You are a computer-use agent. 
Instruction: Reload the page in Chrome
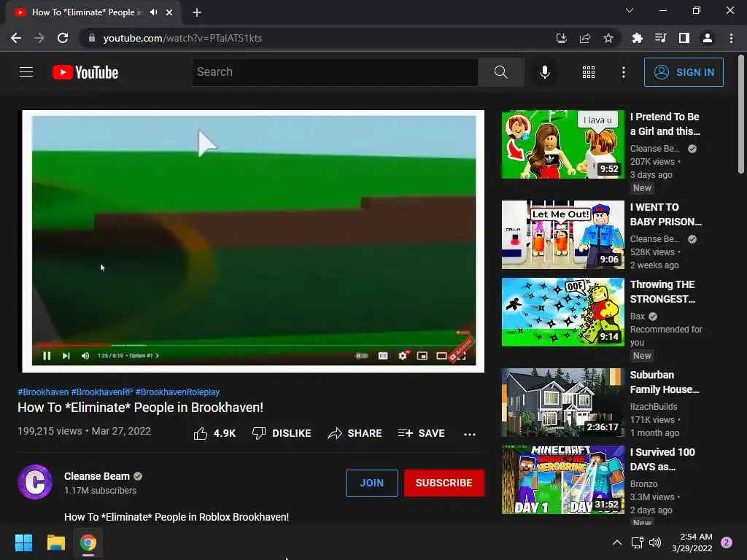[63, 38]
